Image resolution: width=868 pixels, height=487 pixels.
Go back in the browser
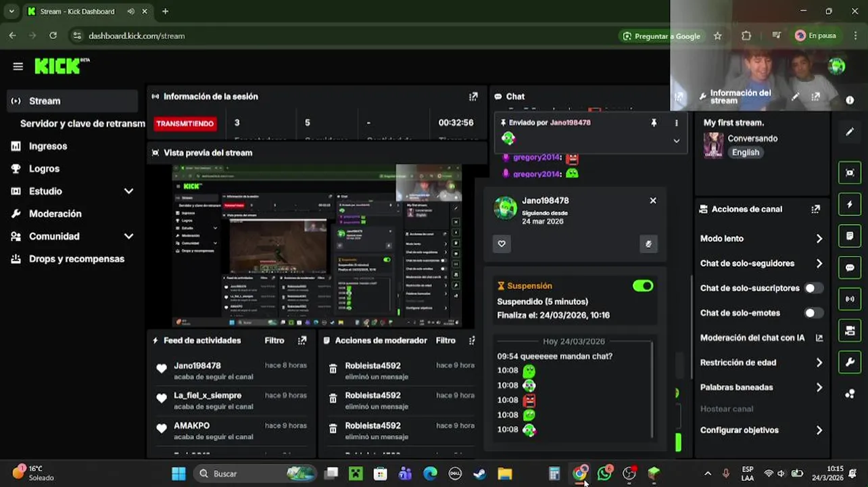[12, 36]
